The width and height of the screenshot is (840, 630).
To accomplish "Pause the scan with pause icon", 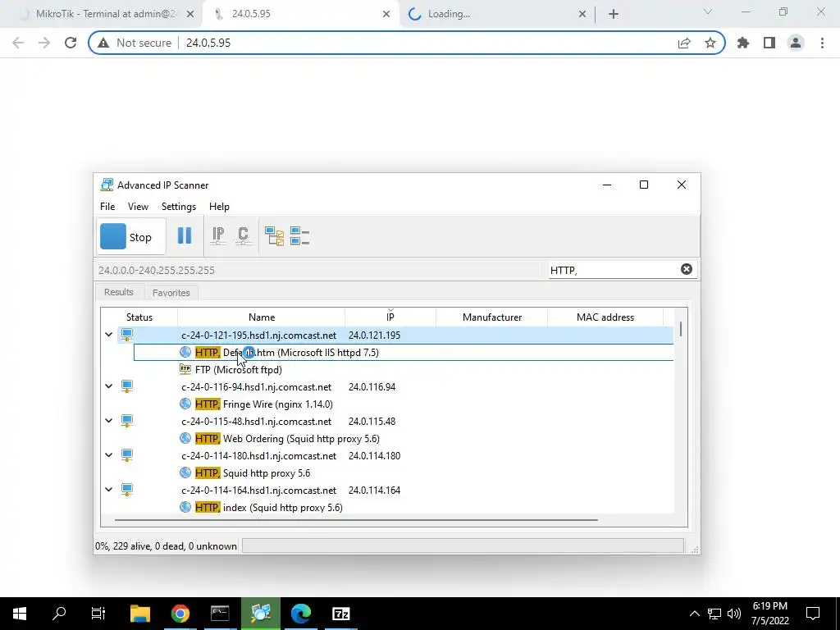I will click(x=185, y=235).
